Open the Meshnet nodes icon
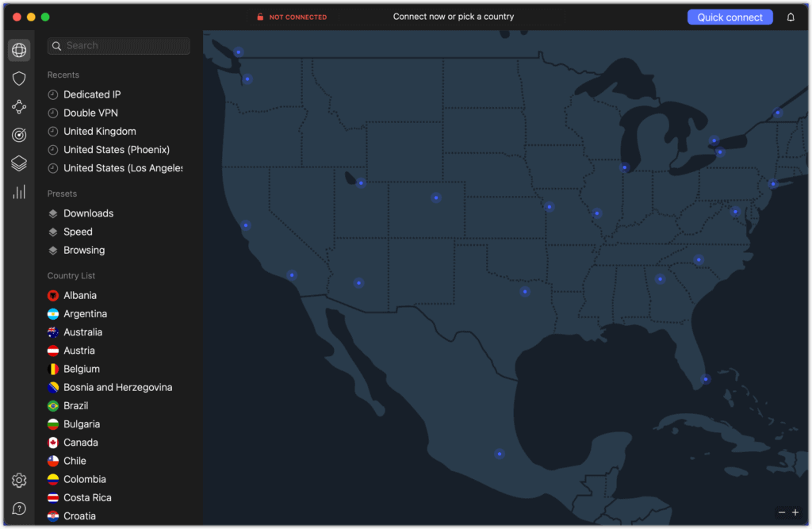This screenshot has height=529, width=812. (x=19, y=107)
